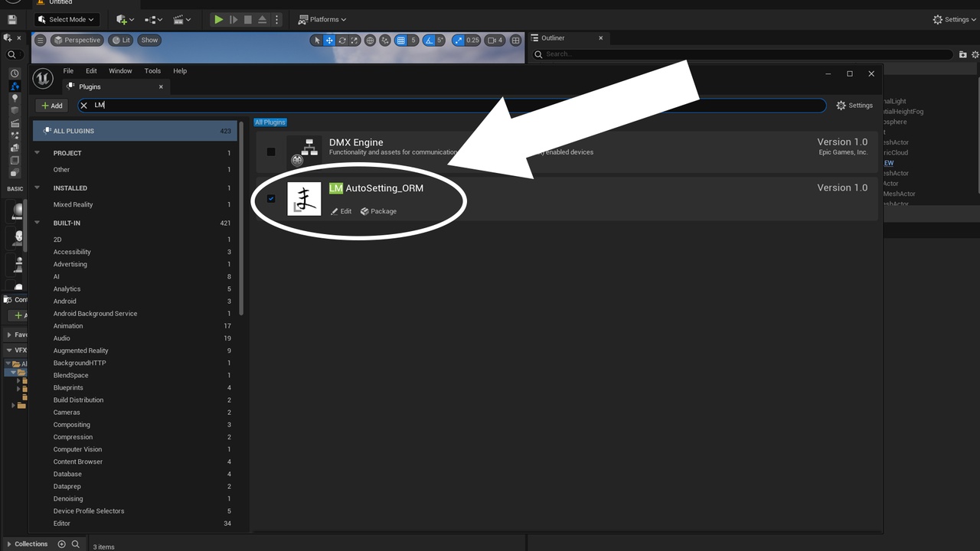The width and height of the screenshot is (980, 551).
Task: Click the LM AutoSetting_ORM plugin thumbnail
Action: pos(304,199)
